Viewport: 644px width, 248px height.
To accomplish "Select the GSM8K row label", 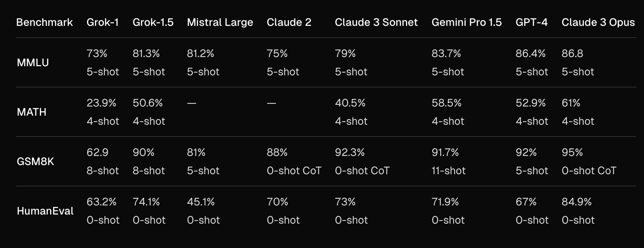I will tap(35, 162).
